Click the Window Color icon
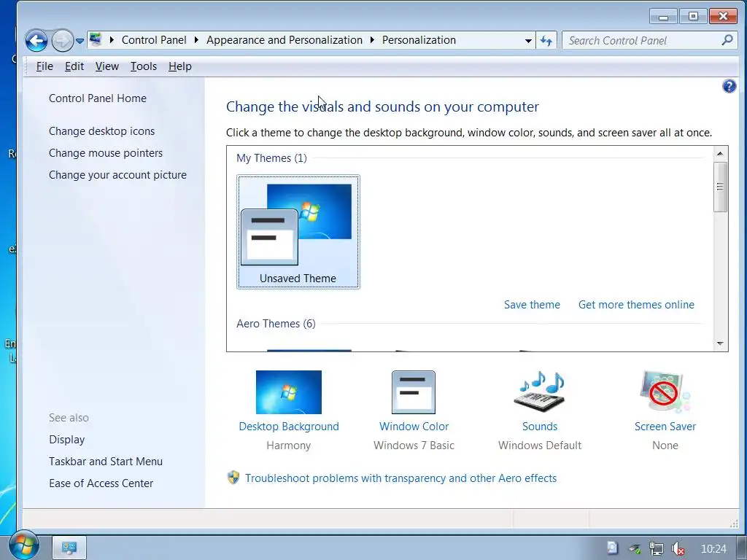Image resolution: width=747 pixels, height=560 pixels. [x=414, y=392]
